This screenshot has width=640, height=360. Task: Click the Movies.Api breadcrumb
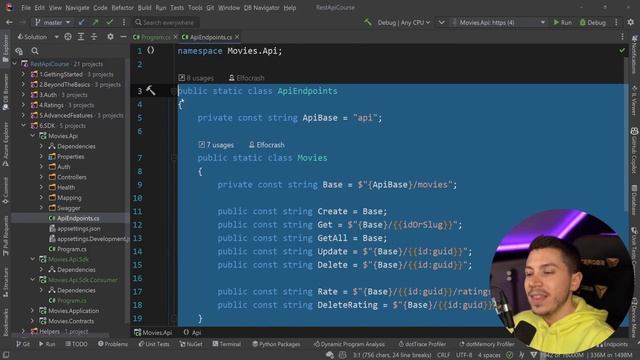coord(153,333)
